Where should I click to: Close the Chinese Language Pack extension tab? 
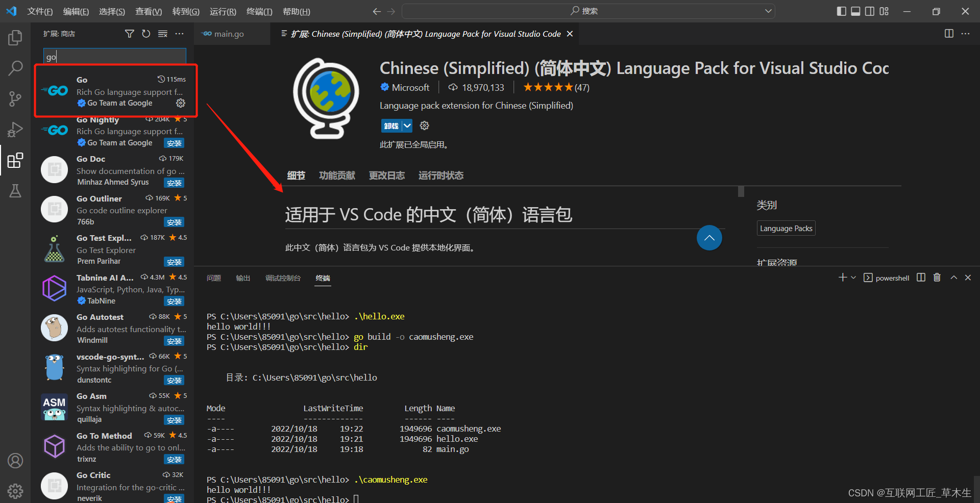click(570, 34)
